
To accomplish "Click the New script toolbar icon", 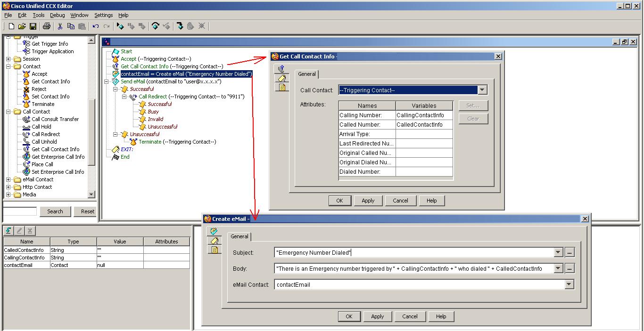I will point(11,26).
